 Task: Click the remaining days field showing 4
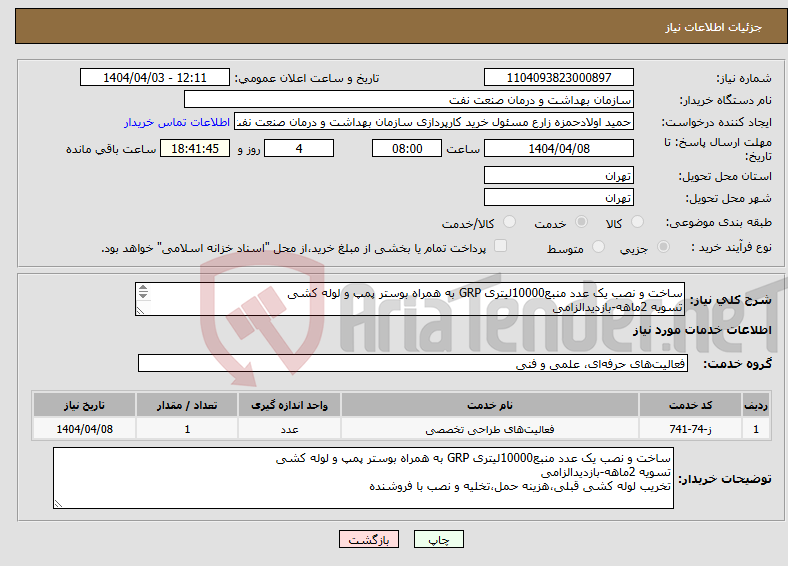(x=299, y=148)
